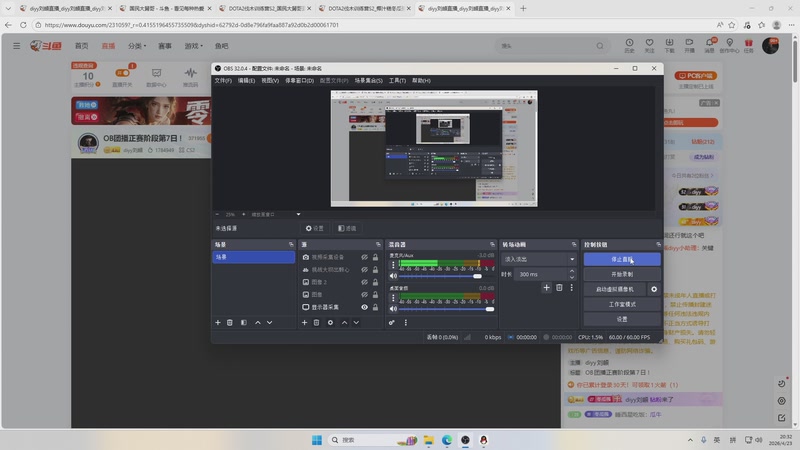The width and height of the screenshot is (800, 450).
Task: Open OBS 视图(V) menu
Action: 270,81
